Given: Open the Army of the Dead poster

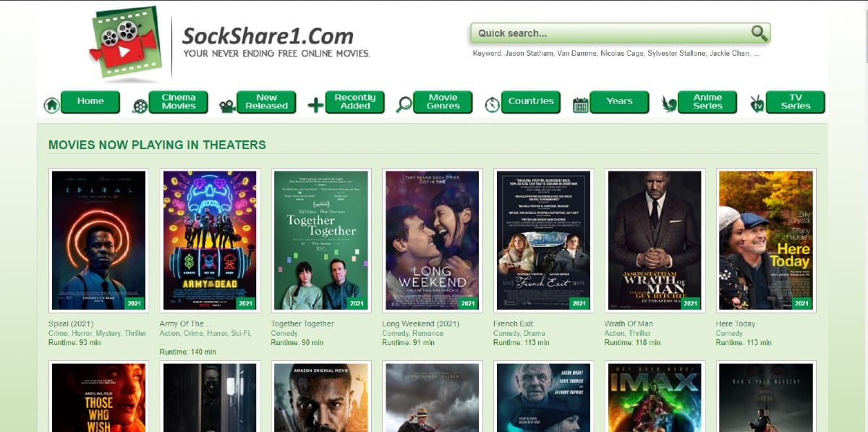Looking at the screenshot, I should (210, 240).
